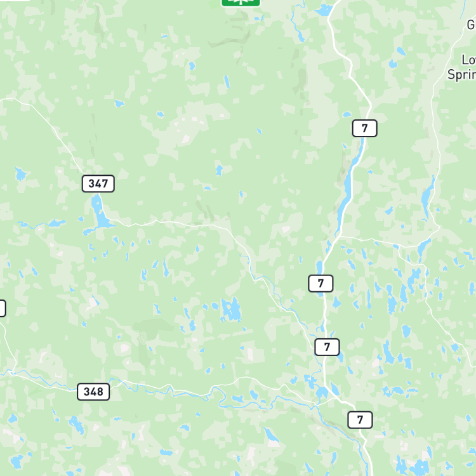Screen dimensions: 476x476
Task: Click the second route 7 shield from the north
Action: click(x=321, y=284)
